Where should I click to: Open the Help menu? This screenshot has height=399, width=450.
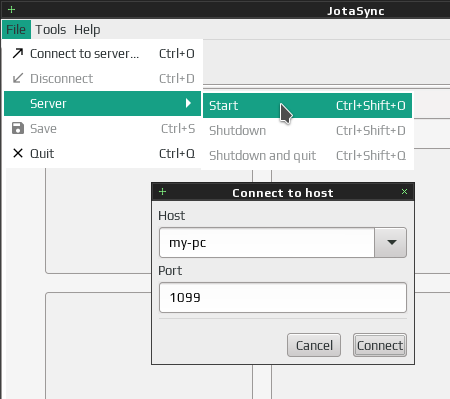click(x=87, y=30)
